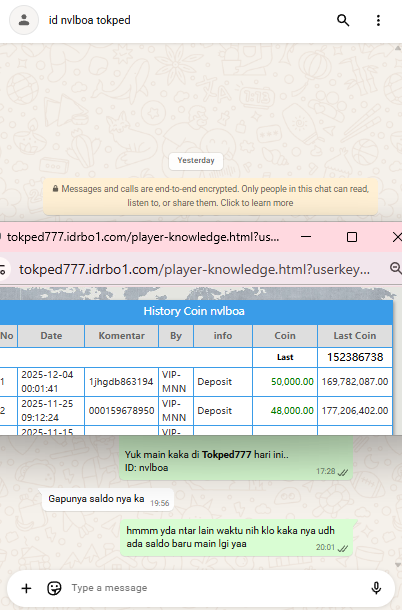Screen dimensions: 402x610
Task: Focus the Type a message field
Action: 218,588
